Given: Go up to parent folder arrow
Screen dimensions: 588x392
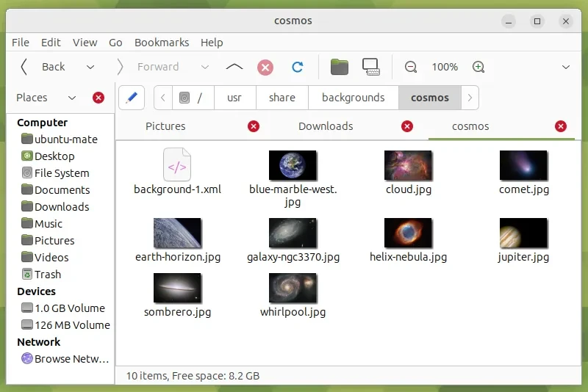Looking at the screenshot, I should pyautogui.click(x=234, y=67).
